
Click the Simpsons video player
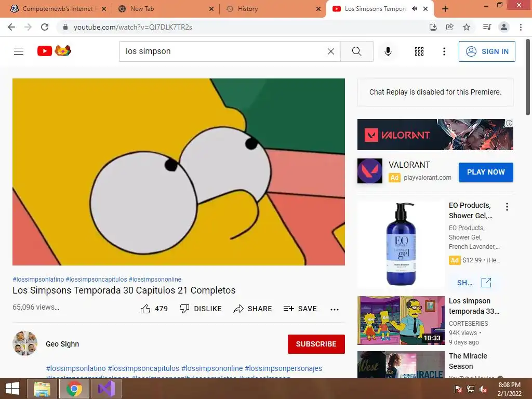click(179, 171)
